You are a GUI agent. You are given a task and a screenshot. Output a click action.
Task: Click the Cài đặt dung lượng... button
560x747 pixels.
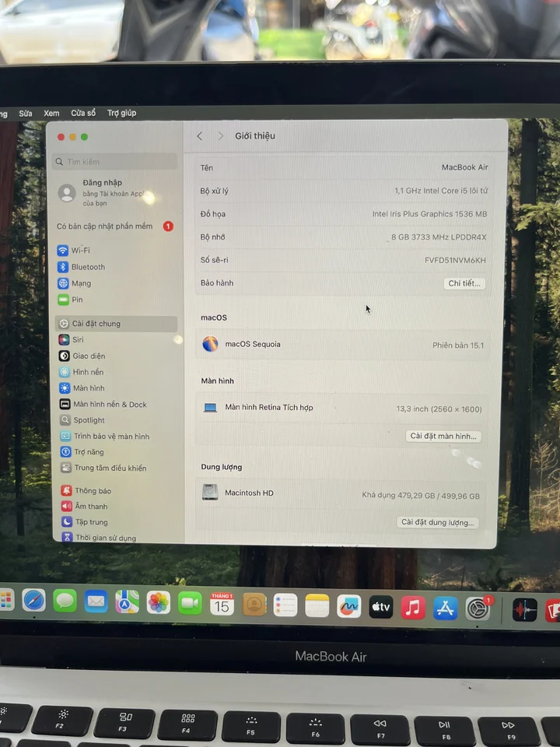[437, 523]
